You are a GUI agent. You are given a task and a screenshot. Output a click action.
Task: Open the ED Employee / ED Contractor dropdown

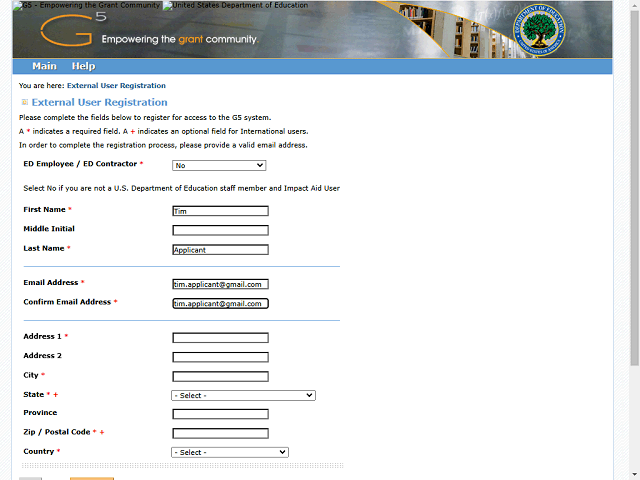tap(219, 165)
